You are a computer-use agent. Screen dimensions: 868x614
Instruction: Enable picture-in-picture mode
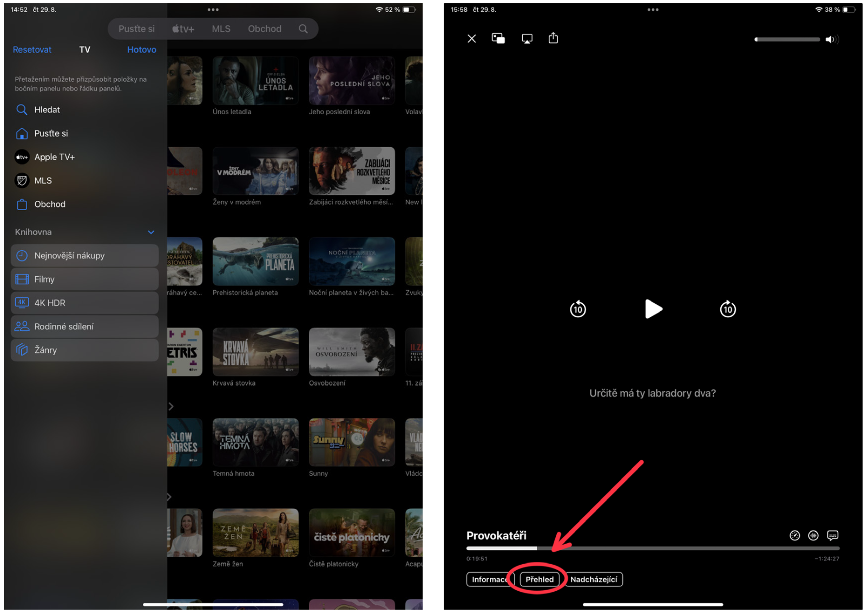(x=498, y=38)
